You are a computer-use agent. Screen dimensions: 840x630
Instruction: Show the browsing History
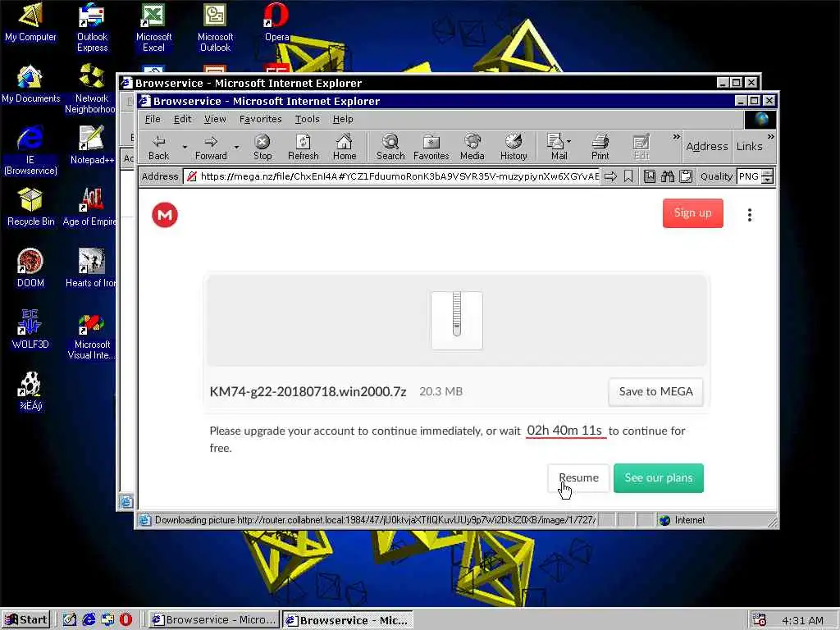(514, 147)
